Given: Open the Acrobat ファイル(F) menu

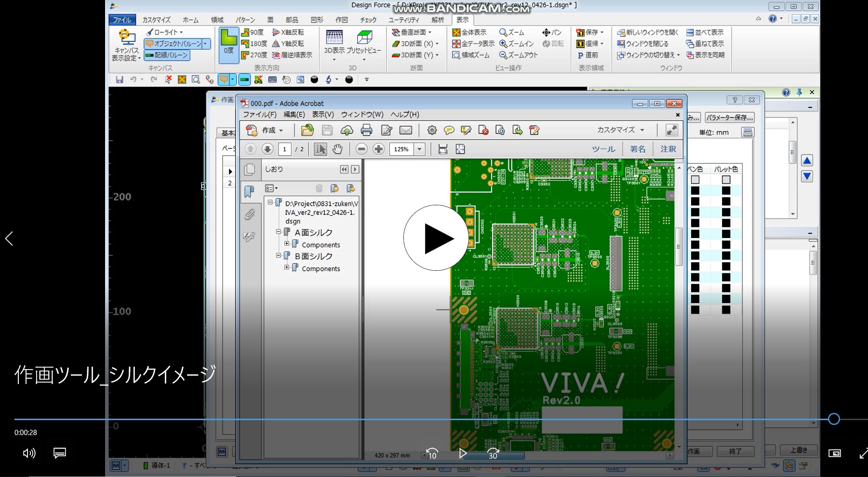Looking at the screenshot, I should click(260, 115).
